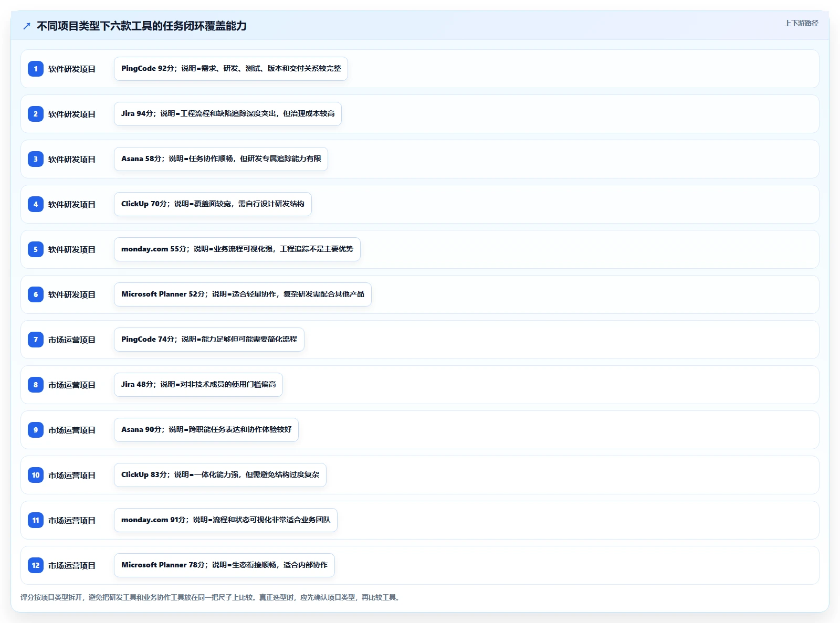Click 软件研发项目 label in row 5
840x623 pixels.
point(72,249)
